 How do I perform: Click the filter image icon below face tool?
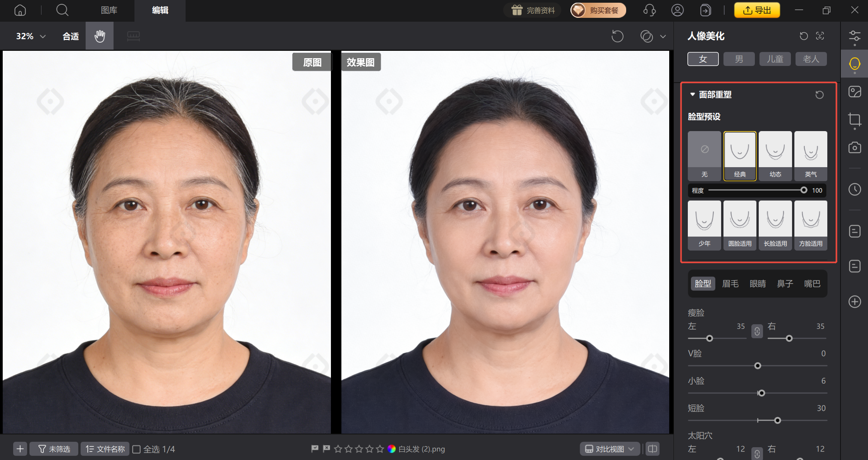854,92
